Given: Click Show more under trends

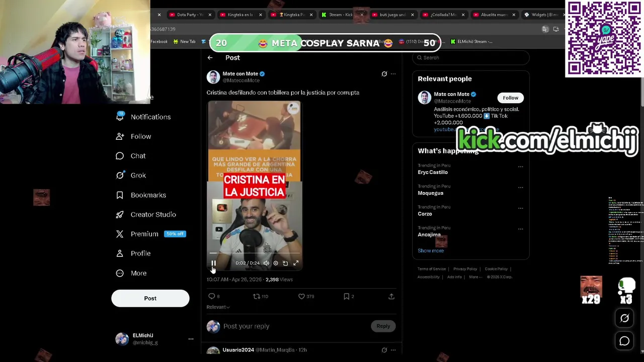Looking at the screenshot, I should pyautogui.click(x=431, y=250).
